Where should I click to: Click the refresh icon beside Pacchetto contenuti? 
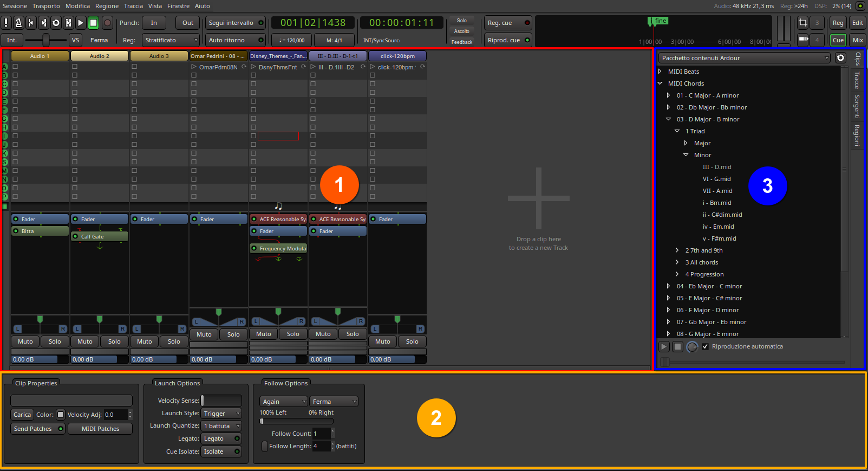click(x=840, y=58)
